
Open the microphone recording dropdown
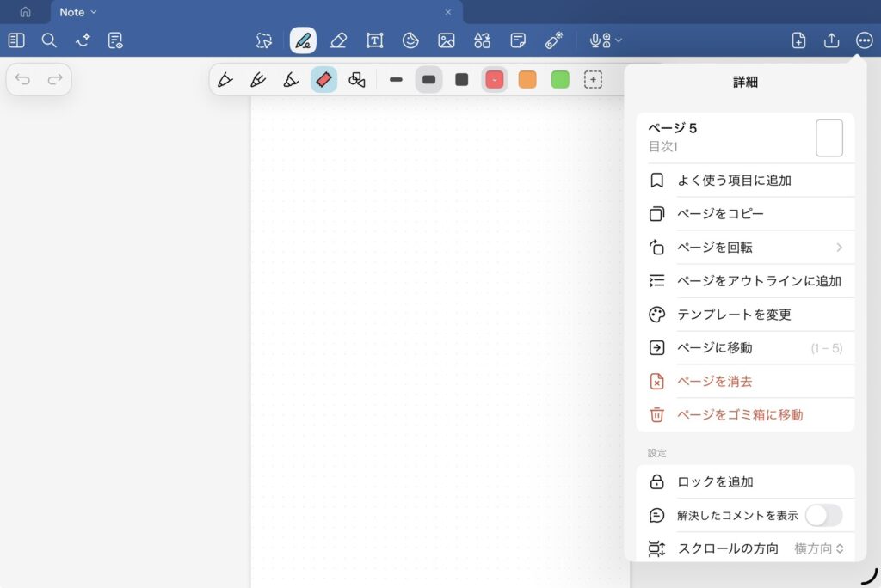pyautogui.click(x=605, y=40)
